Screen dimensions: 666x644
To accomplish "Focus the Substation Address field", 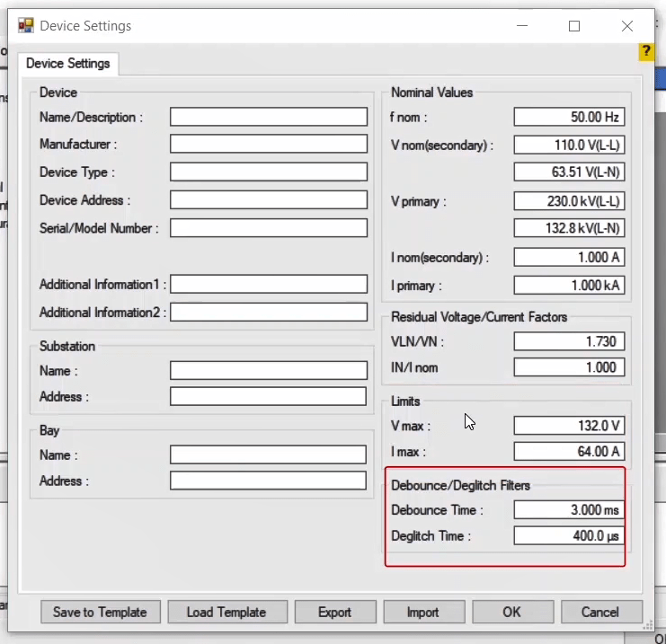I will pyautogui.click(x=268, y=396).
